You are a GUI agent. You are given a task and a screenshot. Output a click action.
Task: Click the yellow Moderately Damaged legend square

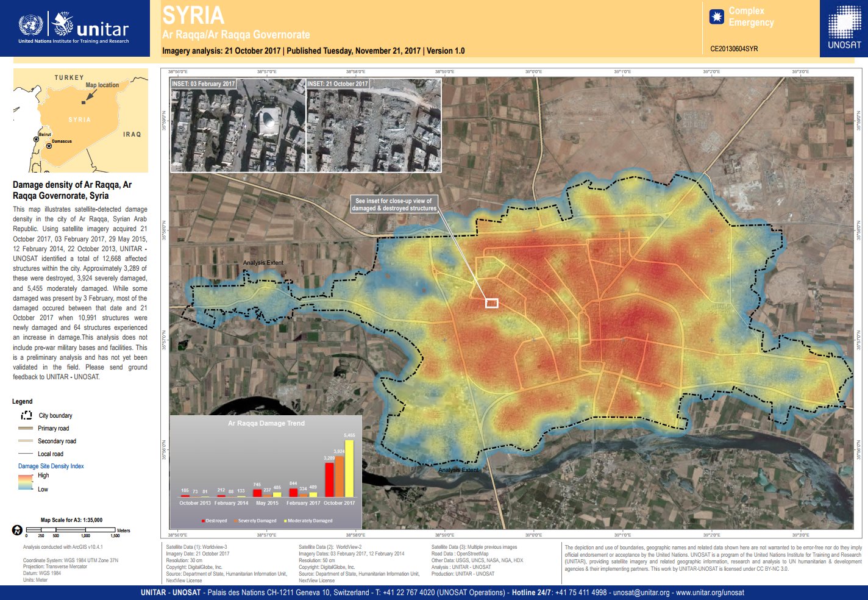point(285,521)
